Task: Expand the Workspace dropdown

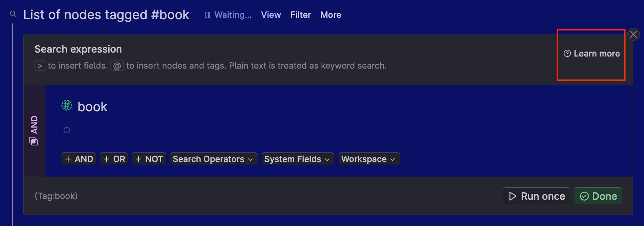Action: pos(369,159)
